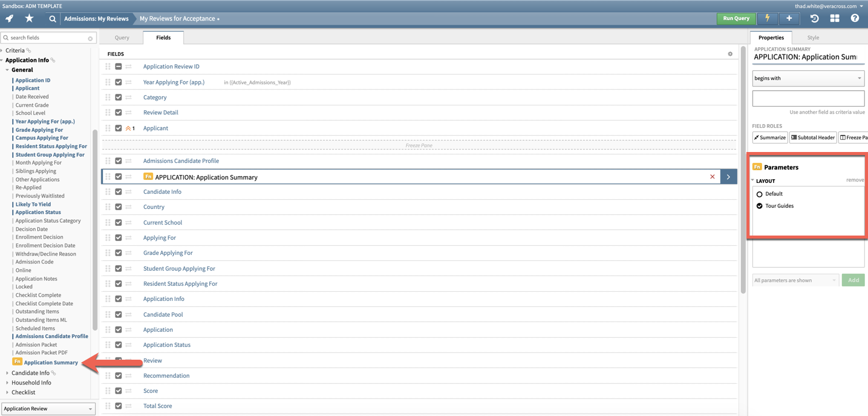Open the Application Review dropdown at bottom left
The height and width of the screenshot is (416, 868).
(x=48, y=408)
